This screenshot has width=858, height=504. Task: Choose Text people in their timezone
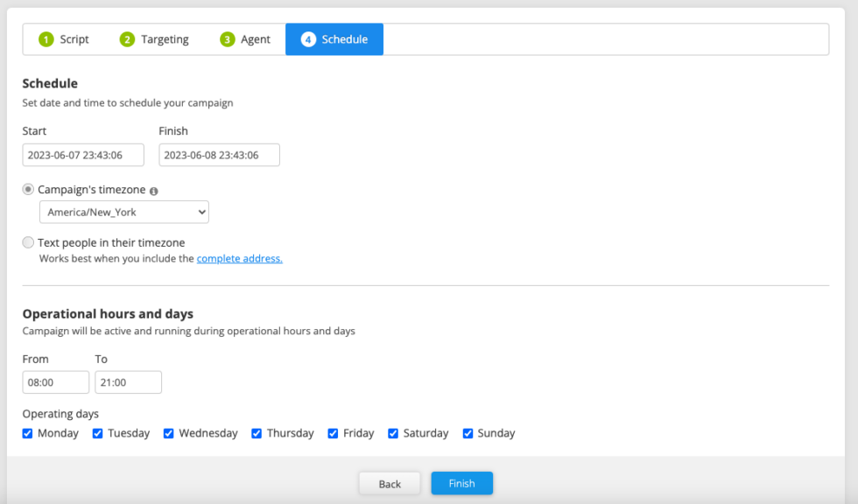[29, 242]
